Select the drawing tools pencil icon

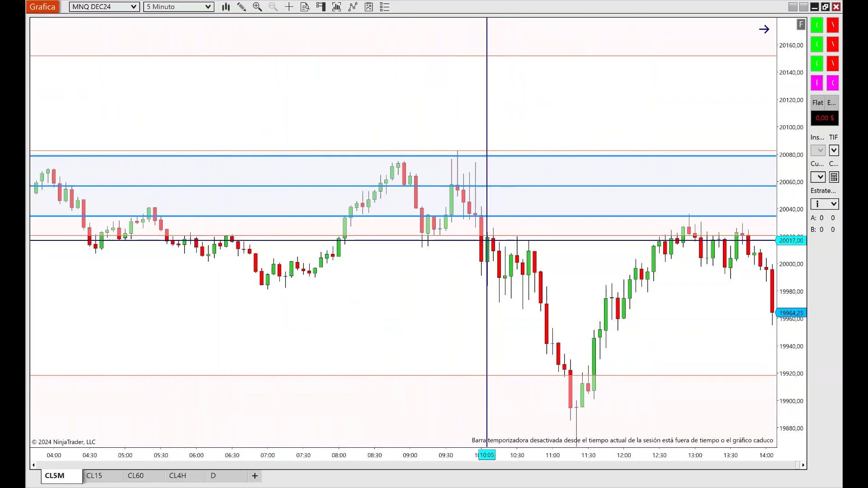point(241,7)
